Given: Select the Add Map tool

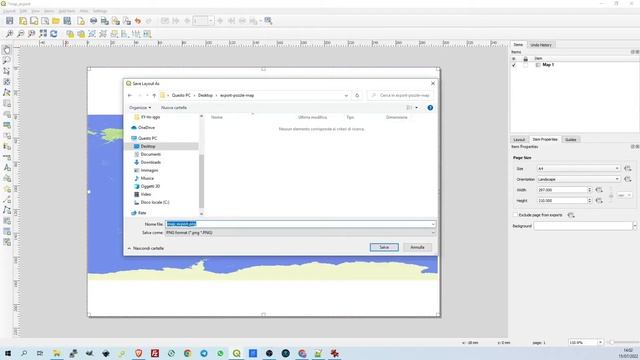Looking at the screenshot, I should pos(7,103).
